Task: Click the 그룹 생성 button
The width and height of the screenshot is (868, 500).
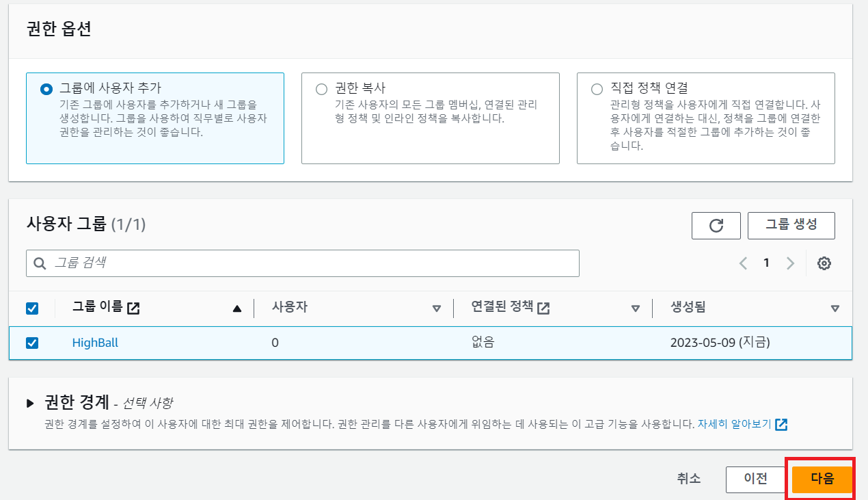Action: [x=791, y=225]
